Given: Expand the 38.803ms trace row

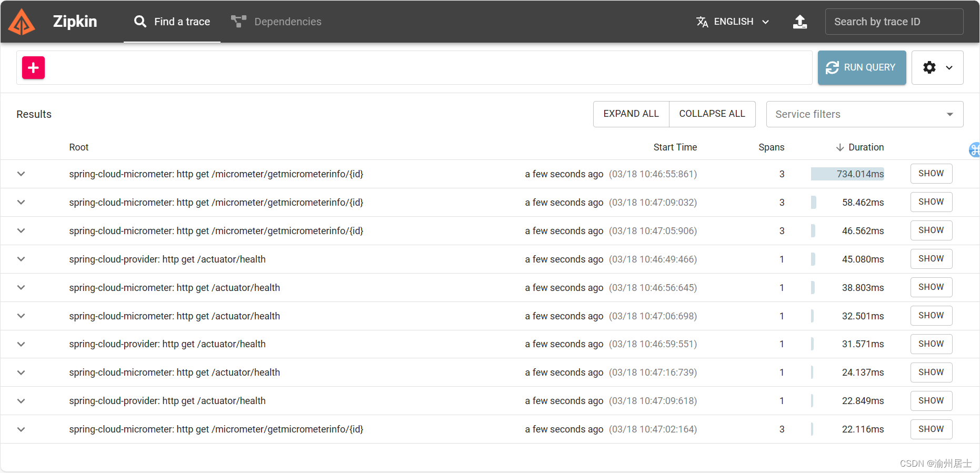Looking at the screenshot, I should 21,287.
